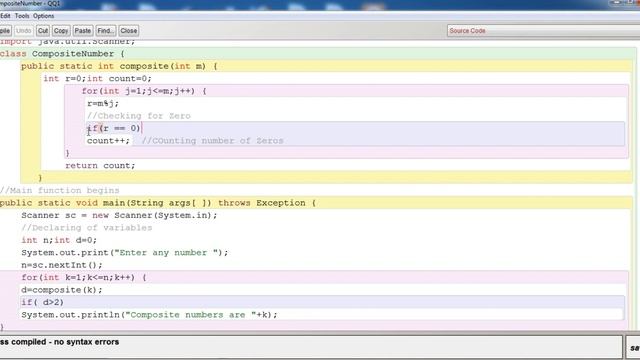Click the Find... button

[x=106, y=31]
